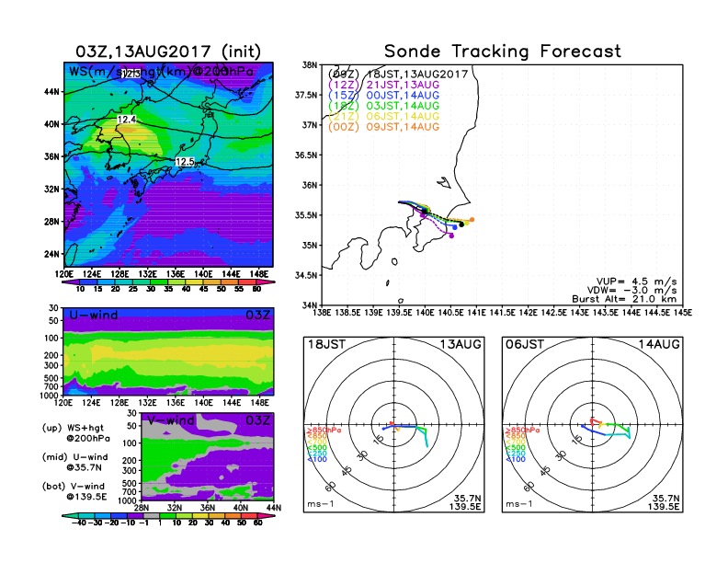
Task: Click blue "<100" in the 18JST hodograph legend
Action: pyautogui.click(x=317, y=459)
